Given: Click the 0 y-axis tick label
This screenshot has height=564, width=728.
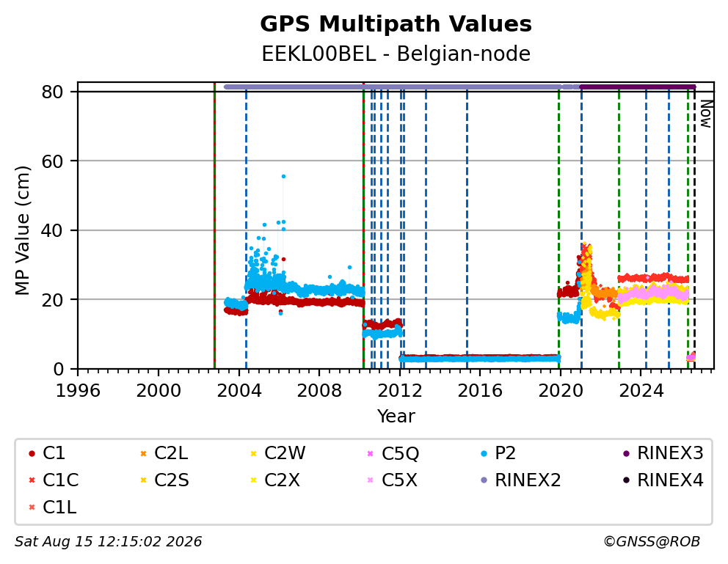Looking at the screenshot, I should tap(58, 369).
